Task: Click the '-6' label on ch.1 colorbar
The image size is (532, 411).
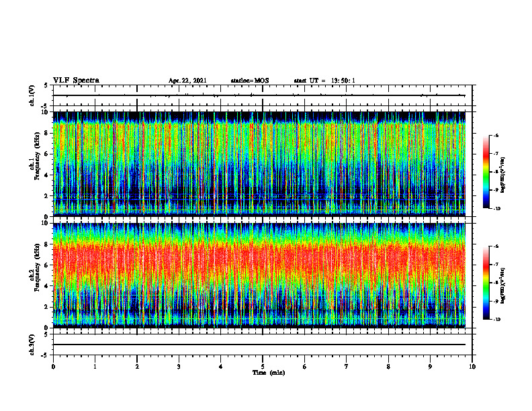Action: pos(496,136)
